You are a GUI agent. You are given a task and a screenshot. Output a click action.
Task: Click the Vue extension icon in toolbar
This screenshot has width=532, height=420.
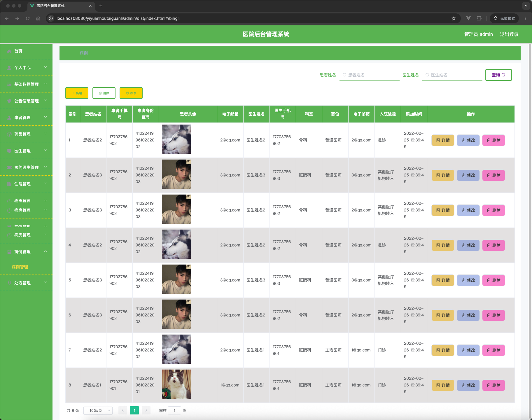(468, 18)
